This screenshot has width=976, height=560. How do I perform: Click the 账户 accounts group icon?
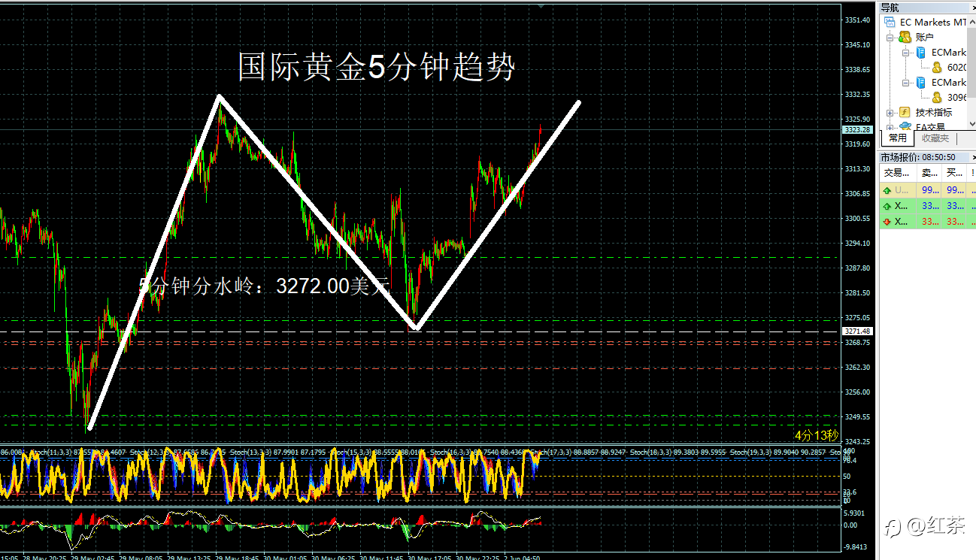[x=905, y=38]
